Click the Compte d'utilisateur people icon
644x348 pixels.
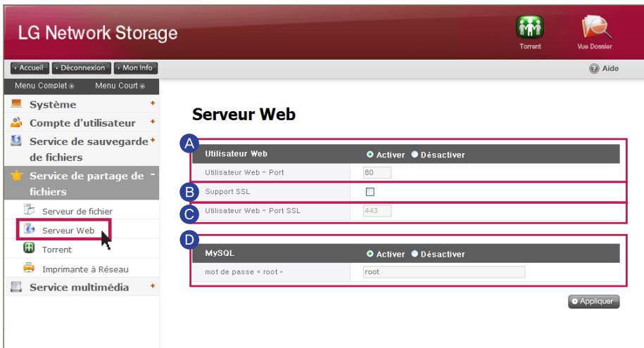[x=16, y=122]
